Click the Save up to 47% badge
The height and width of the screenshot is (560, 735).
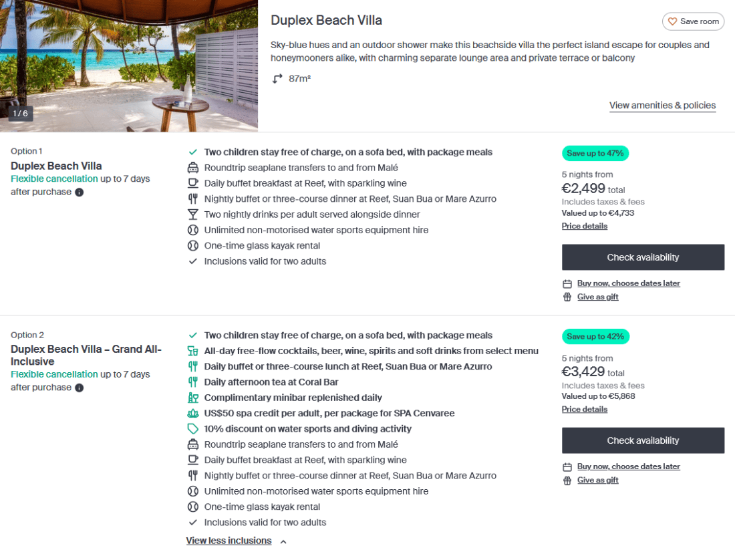point(595,153)
